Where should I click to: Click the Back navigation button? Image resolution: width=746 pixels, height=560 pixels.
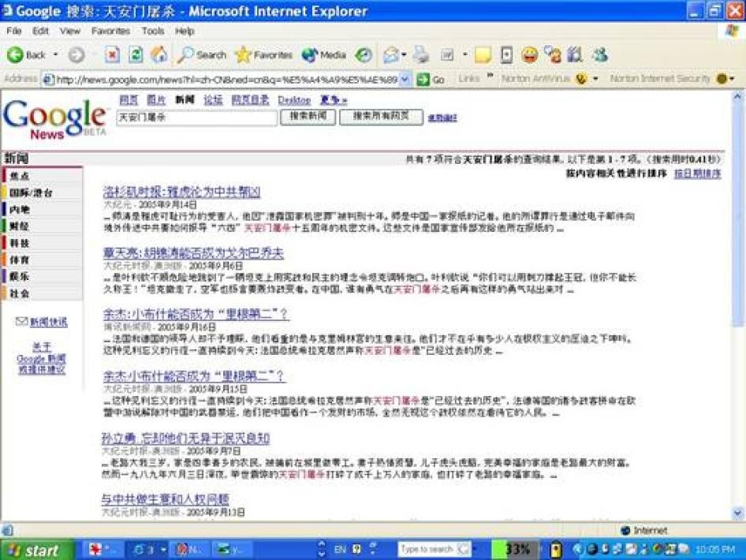[x=27, y=55]
